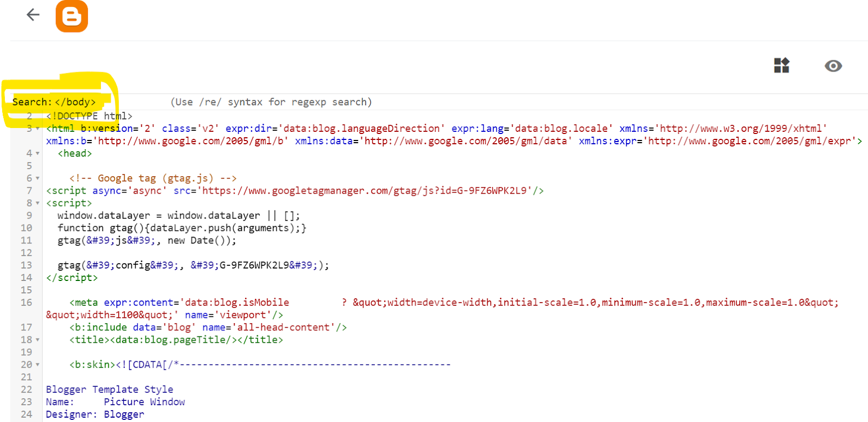Select the Name: Picture Window line
Image resolution: width=868 pixels, height=422 pixels.
pos(116,402)
